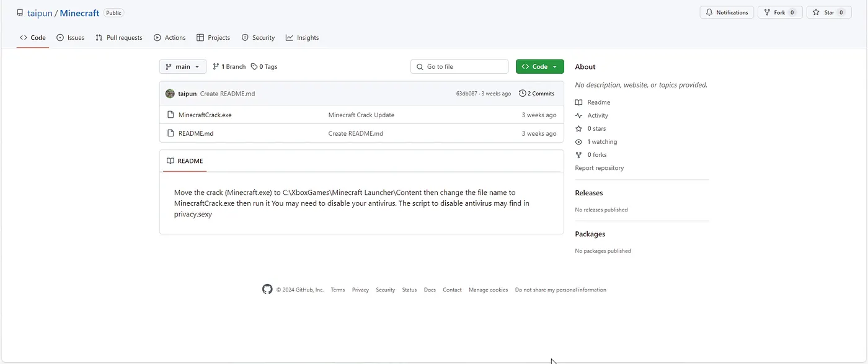
Task: Click the No packages published text
Action: pyautogui.click(x=603, y=251)
